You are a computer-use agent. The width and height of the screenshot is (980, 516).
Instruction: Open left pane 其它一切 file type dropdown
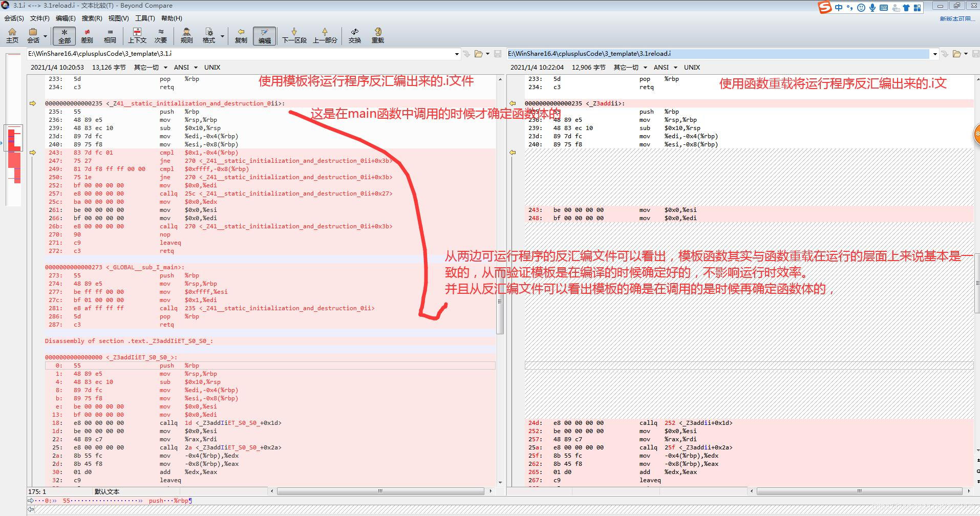pos(151,67)
